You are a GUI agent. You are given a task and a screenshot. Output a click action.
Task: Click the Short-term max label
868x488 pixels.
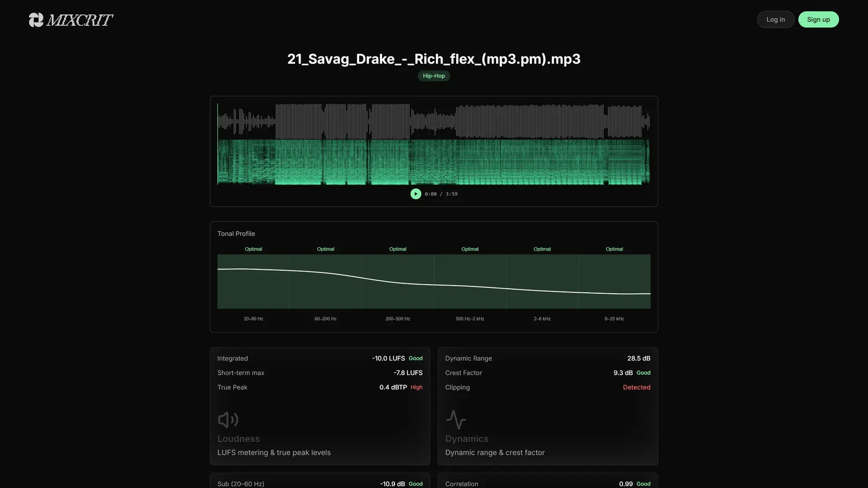[x=241, y=373]
